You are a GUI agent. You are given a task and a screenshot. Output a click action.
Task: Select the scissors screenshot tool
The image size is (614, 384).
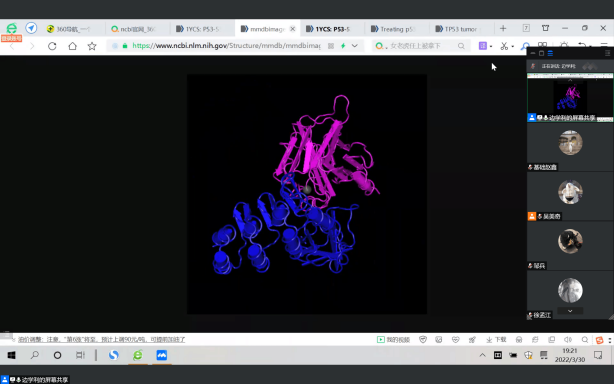point(504,46)
